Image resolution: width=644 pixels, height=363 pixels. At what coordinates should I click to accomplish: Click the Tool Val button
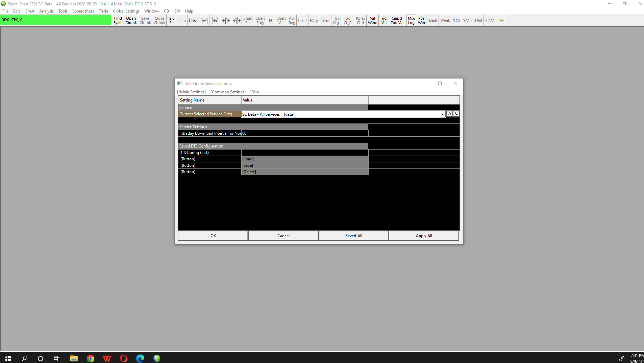click(384, 21)
